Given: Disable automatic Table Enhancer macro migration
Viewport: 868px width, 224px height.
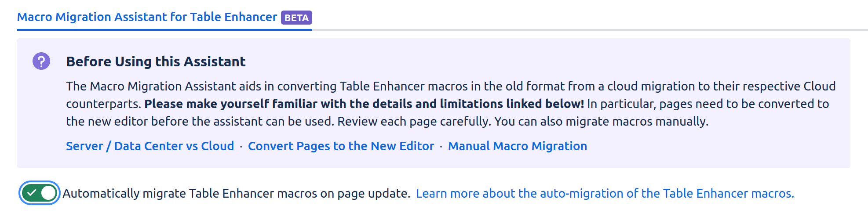Looking at the screenshot, I should [x=40, y=193].
